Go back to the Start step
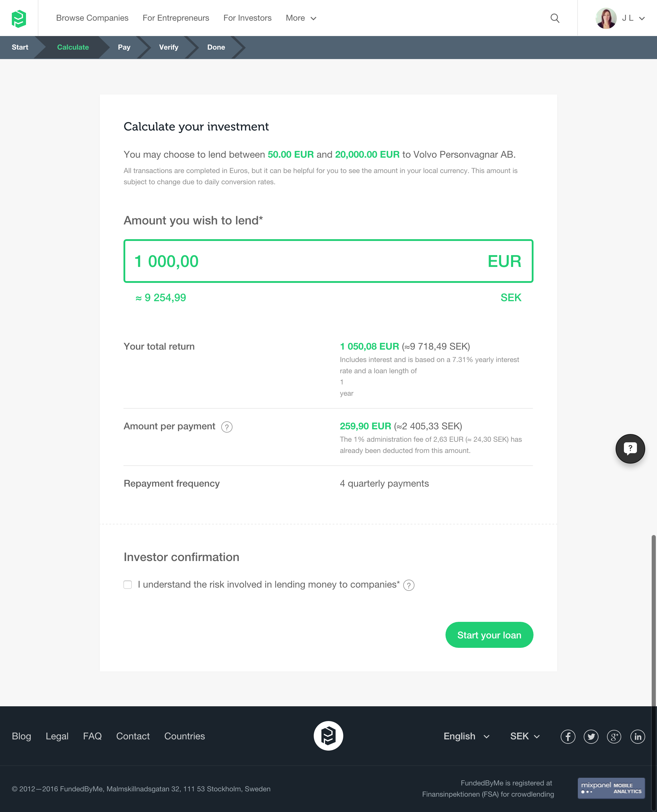 [x=20, y=47]
